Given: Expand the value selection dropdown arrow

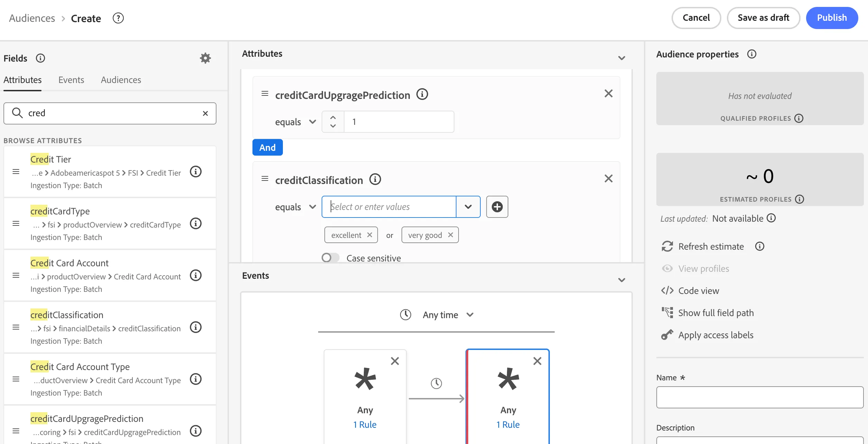Looking at the screenshot, I should click(x=468, y=207).
